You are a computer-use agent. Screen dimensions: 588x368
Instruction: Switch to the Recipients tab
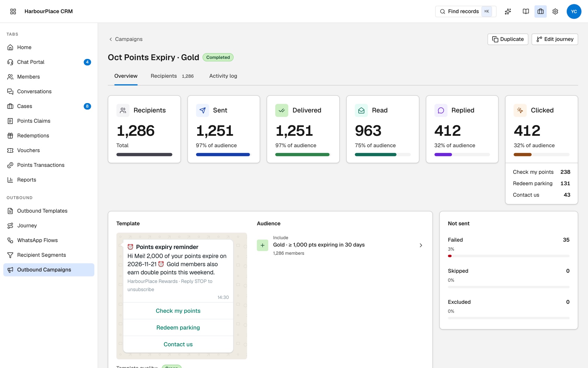[x=172, y=76]
